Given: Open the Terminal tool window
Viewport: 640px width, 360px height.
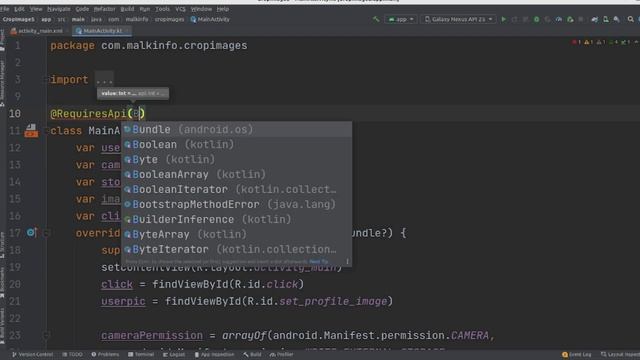Looking at the screenshot, I should click(x=141, y=354).
